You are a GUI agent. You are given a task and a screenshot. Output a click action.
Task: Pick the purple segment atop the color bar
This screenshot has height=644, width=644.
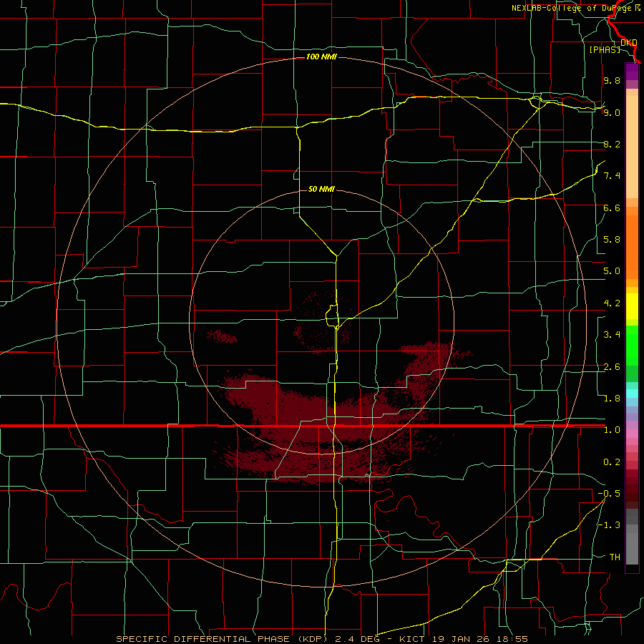click(632, 72)
